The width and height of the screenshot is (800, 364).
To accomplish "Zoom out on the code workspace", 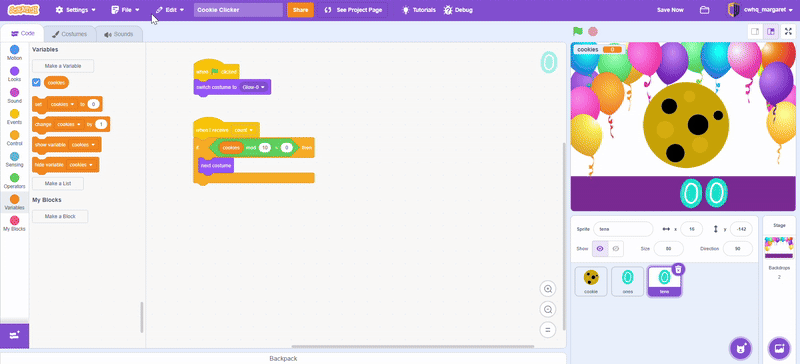I will click(548, 309).
